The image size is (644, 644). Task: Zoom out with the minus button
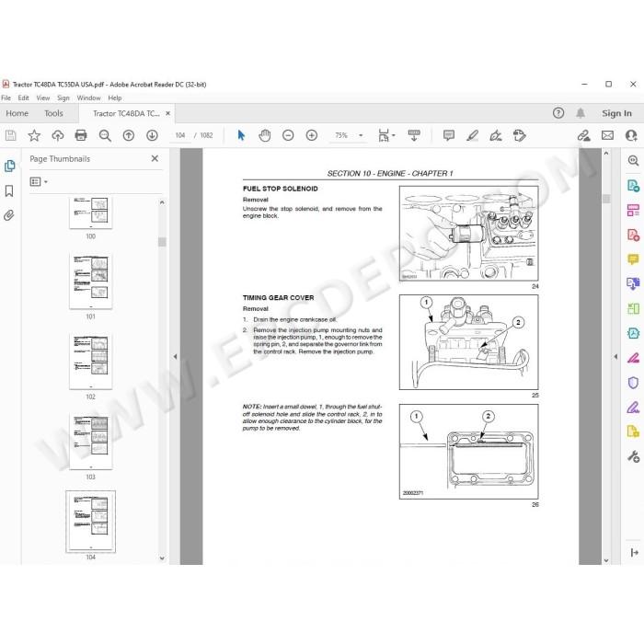point(288,135)
